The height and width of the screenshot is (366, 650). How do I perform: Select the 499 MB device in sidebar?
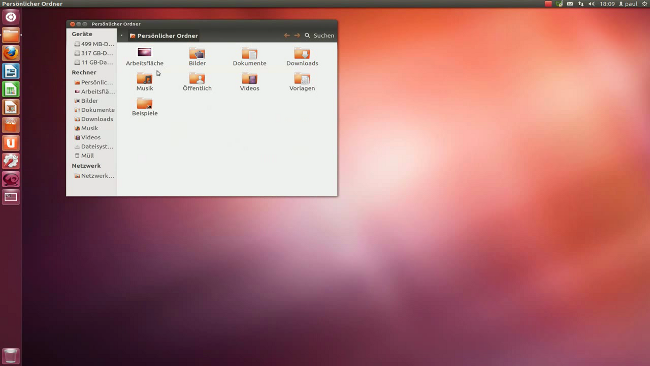(x=94, y=44)
